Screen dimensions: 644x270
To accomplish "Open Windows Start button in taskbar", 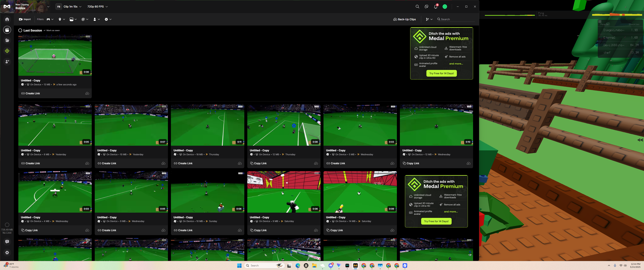I will pos(239,265).
